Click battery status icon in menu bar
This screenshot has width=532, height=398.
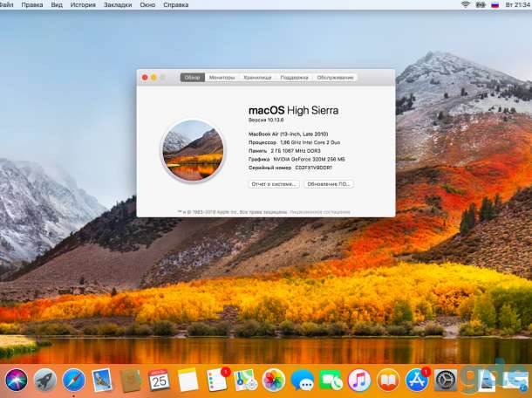(481, 4)
